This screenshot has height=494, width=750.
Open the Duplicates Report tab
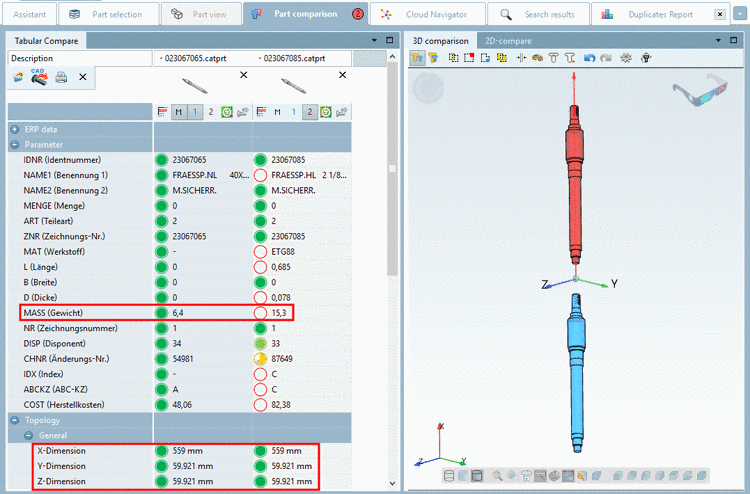660,14
